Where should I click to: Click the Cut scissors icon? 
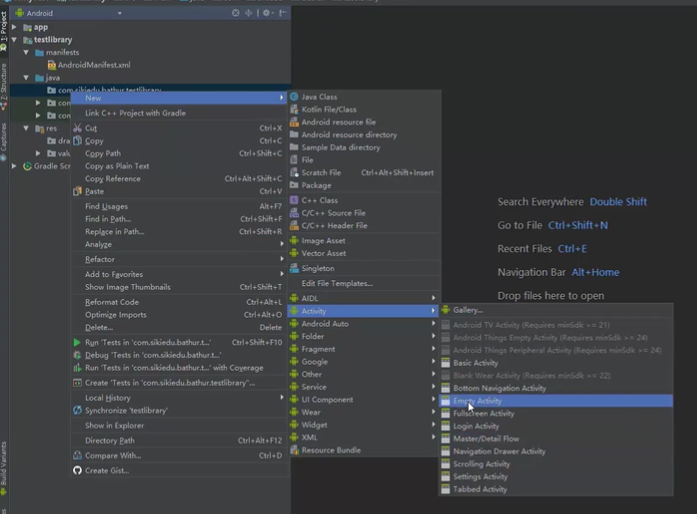(x=77, y=128)
